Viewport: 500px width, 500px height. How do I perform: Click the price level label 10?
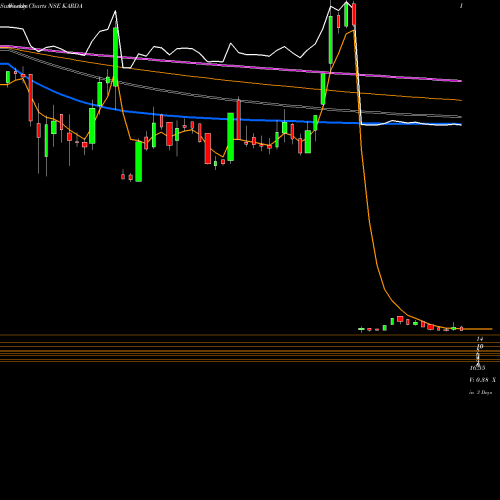480,347
